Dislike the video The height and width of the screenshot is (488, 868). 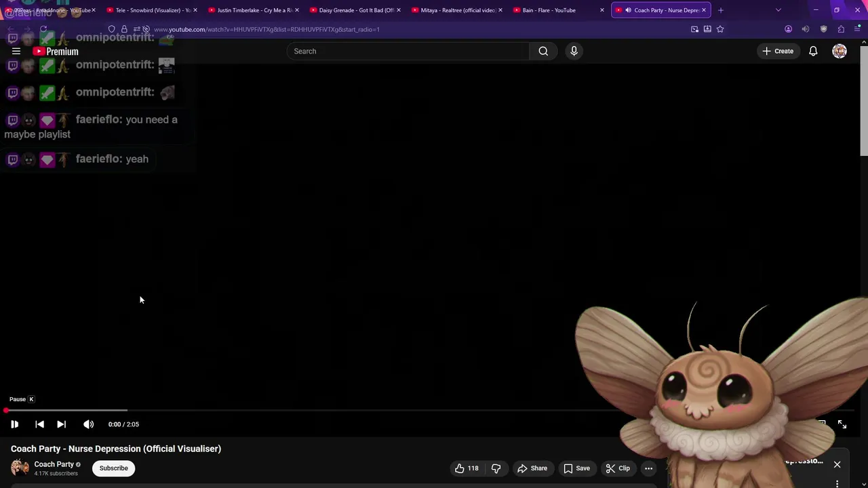point(496,468)
